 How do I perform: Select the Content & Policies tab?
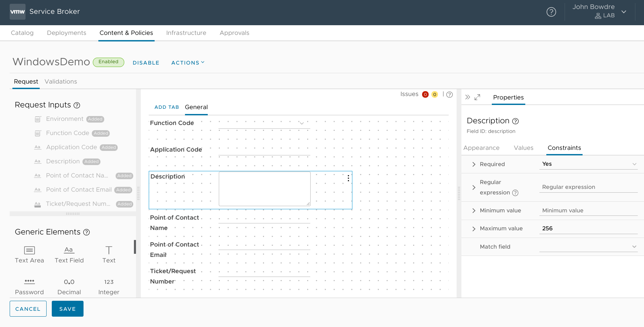(x=126, y=33)
